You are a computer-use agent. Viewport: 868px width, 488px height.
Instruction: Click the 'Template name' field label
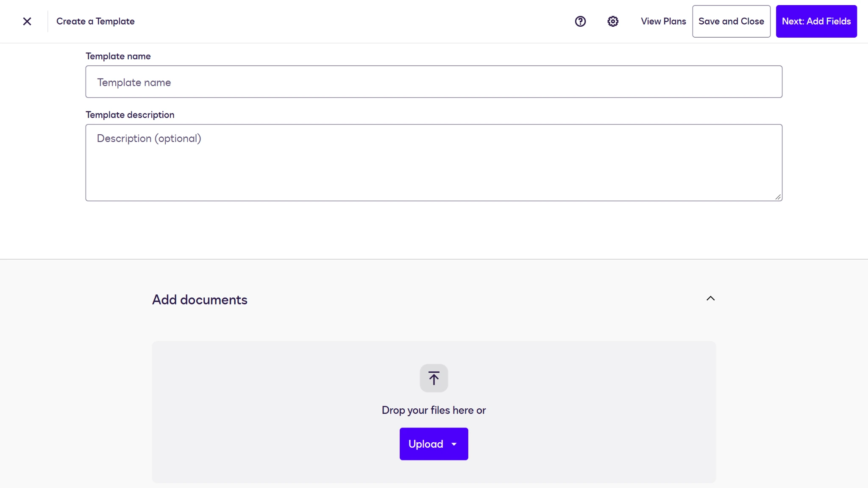pos(118,56)
